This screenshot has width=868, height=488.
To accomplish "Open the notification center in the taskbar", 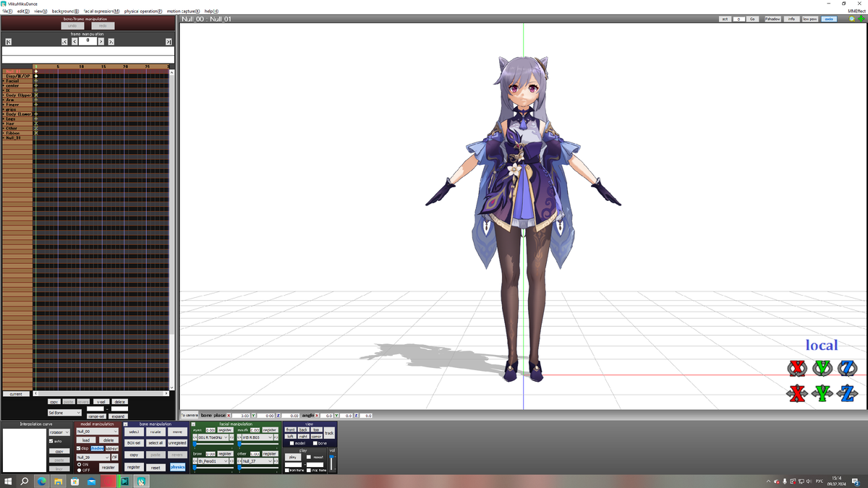I will [855, 481].
